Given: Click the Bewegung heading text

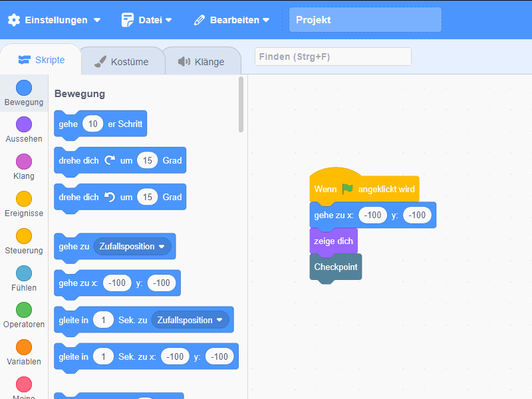Looking at the screenshot, I should click(80, 94).
